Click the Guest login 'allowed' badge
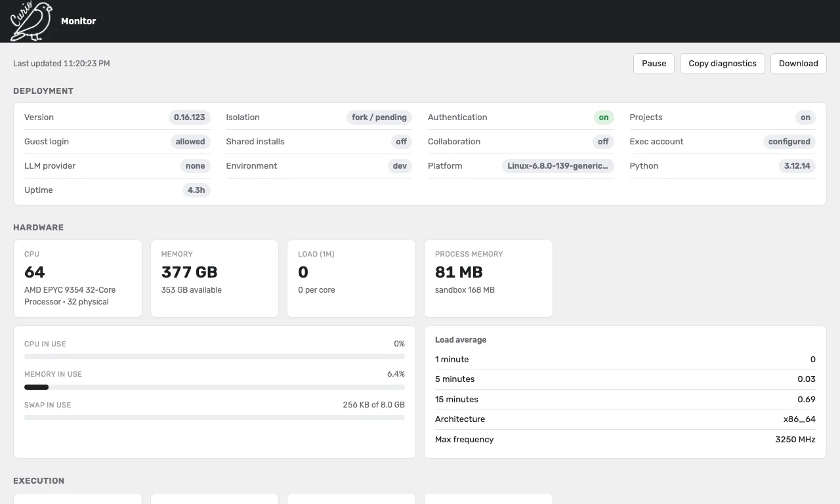Screen dimensions: 840x504 190,142
